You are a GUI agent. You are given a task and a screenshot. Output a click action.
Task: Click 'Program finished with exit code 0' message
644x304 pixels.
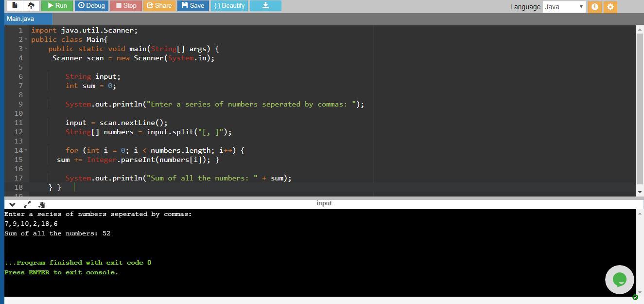[78, 263]
